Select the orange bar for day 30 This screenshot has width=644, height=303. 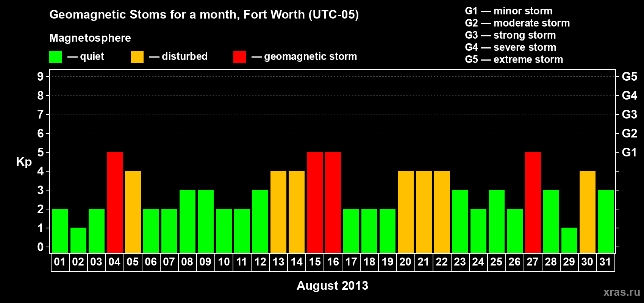[x=588, y=212]
